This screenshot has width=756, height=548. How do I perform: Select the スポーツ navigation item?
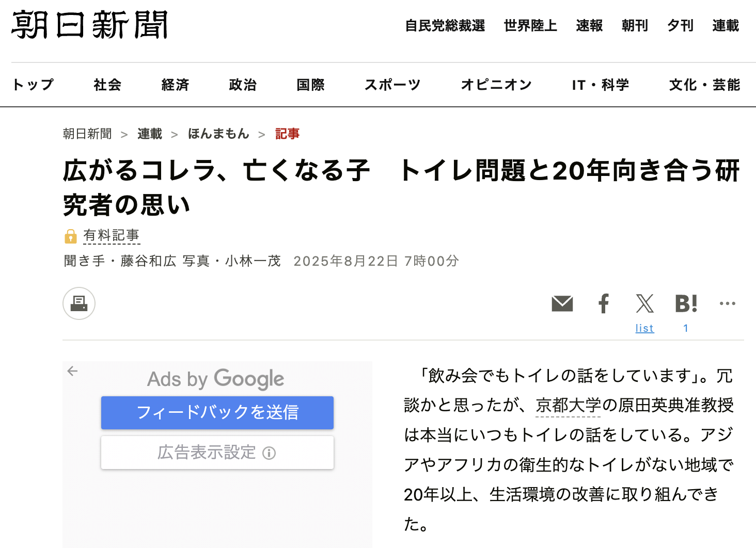(x=392, y=85)
